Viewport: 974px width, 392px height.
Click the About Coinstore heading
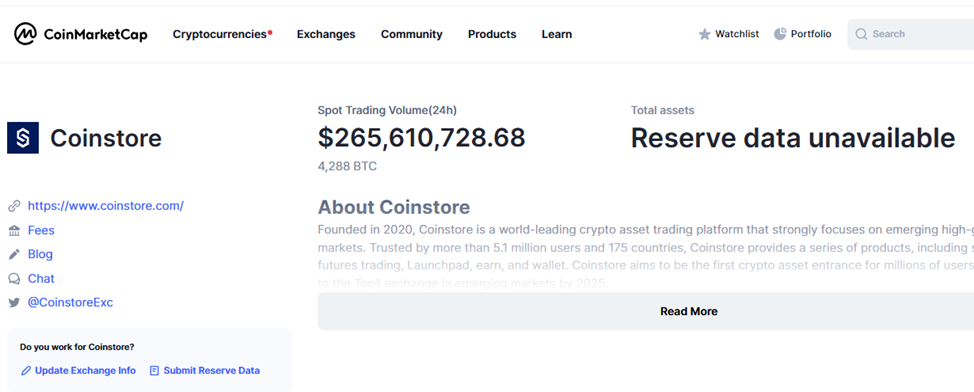(394, 207)
